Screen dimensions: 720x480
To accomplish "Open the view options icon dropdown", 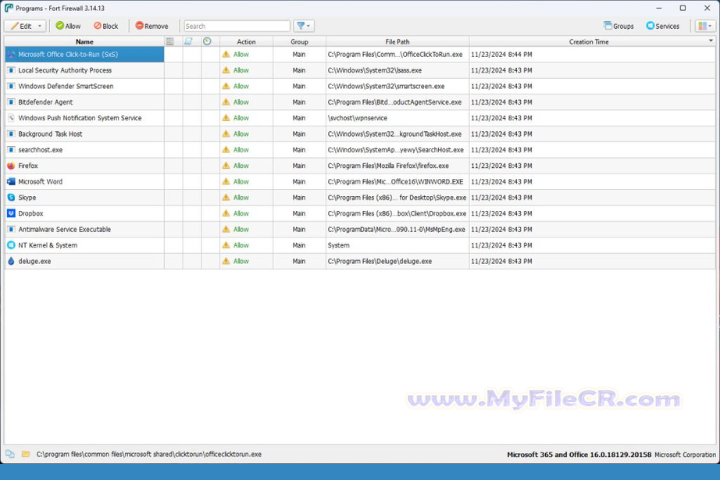I will click(705, 26).
